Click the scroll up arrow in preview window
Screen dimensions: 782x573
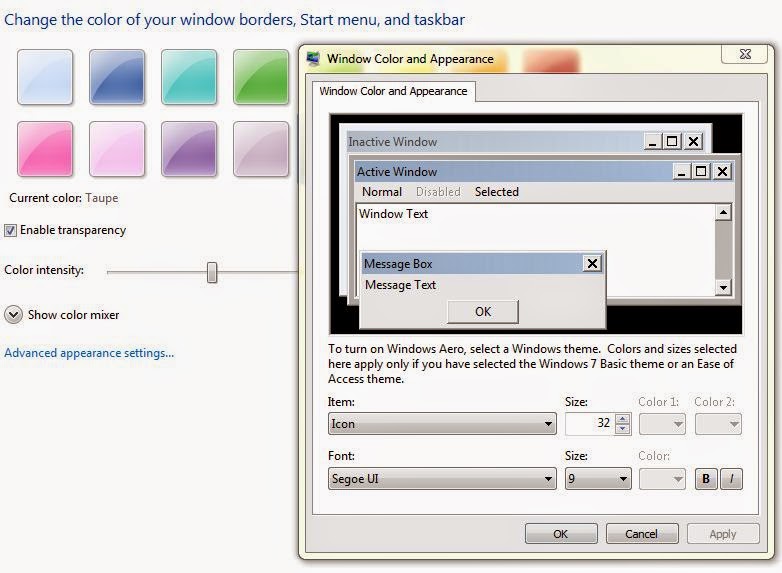[x=723, y=212]
